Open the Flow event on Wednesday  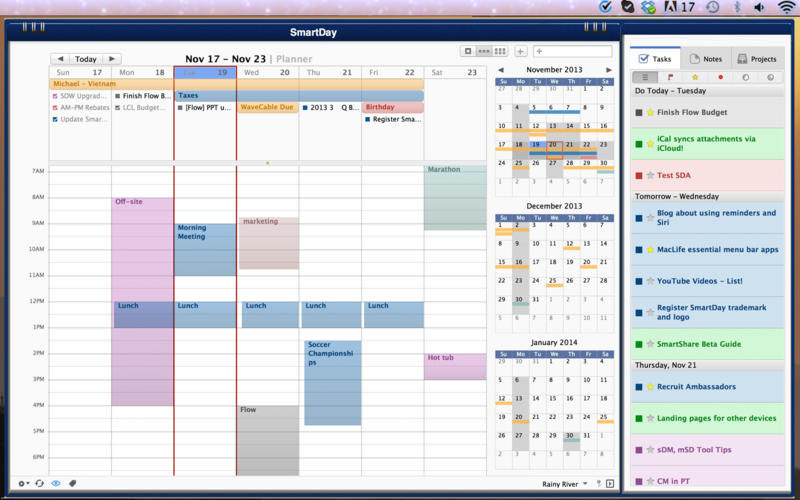[x=269, y=440]
